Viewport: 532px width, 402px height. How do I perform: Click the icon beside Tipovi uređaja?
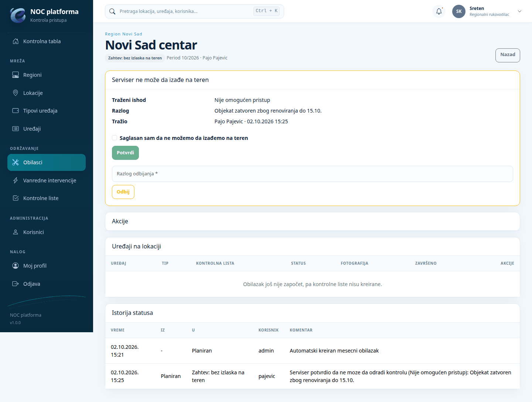click(x=16, y=111)
